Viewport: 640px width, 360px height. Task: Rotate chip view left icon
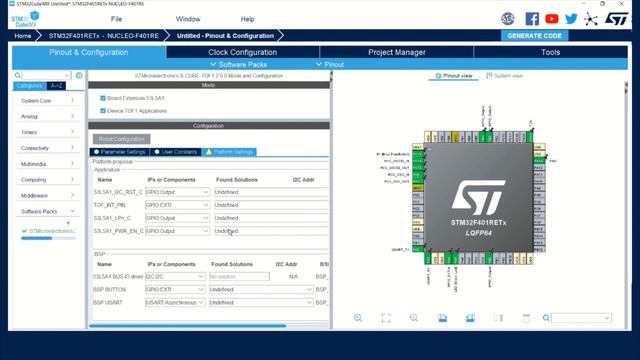(442, 318)
